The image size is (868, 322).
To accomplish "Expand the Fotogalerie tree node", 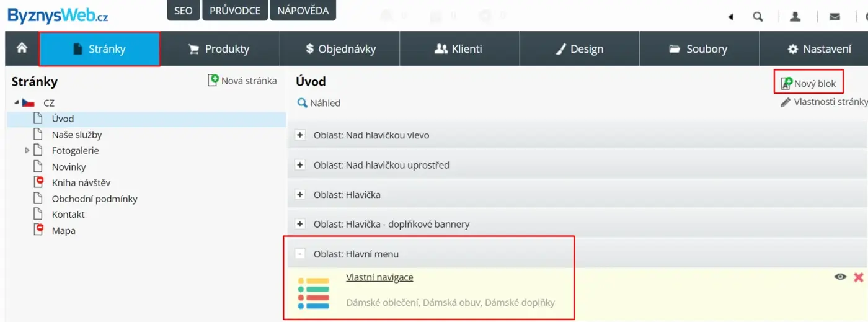I will (27, 150).
